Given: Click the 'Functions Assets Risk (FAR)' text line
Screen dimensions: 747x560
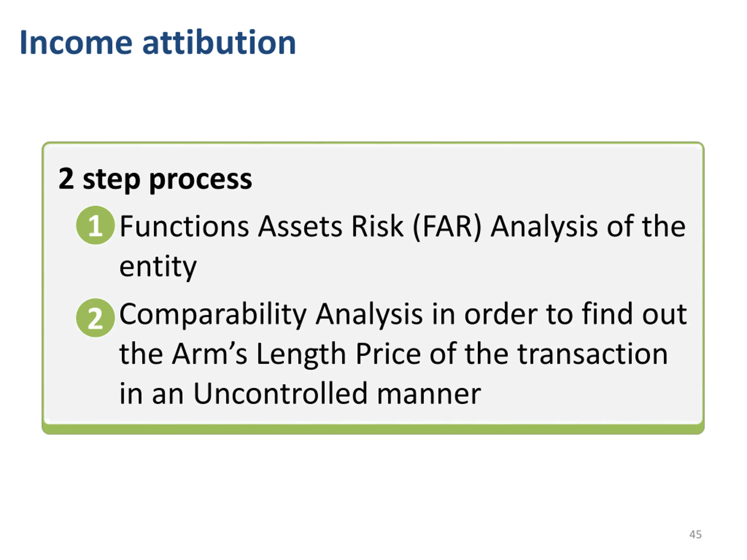Looking at the screenshot, I should [403, 227].
